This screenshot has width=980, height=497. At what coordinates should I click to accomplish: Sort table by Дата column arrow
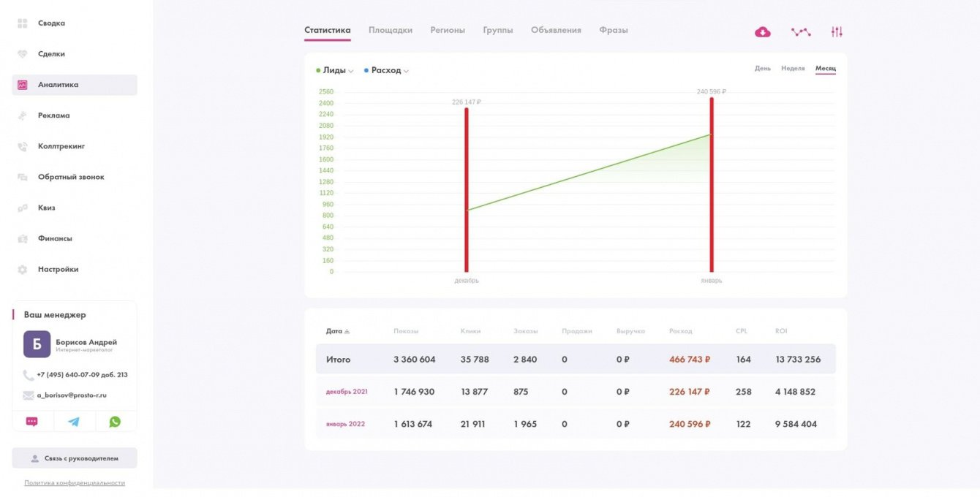pyautogui.click(x=347, y=332)
